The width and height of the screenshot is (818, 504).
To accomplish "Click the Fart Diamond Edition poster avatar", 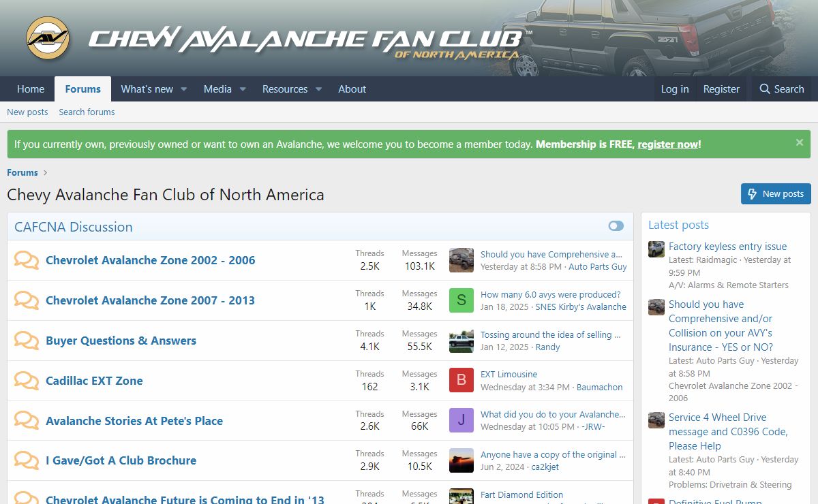I will coord(461,497).
